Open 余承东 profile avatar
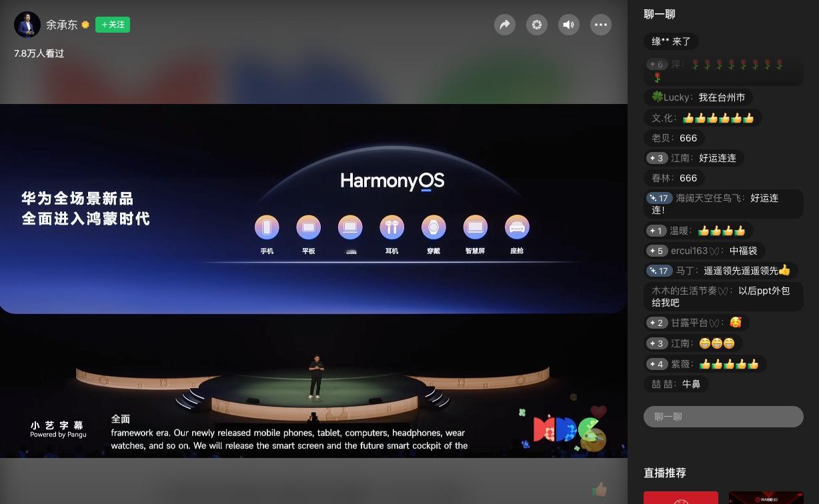The height and width of the screenshot is (504, 819). pos(27,25)
